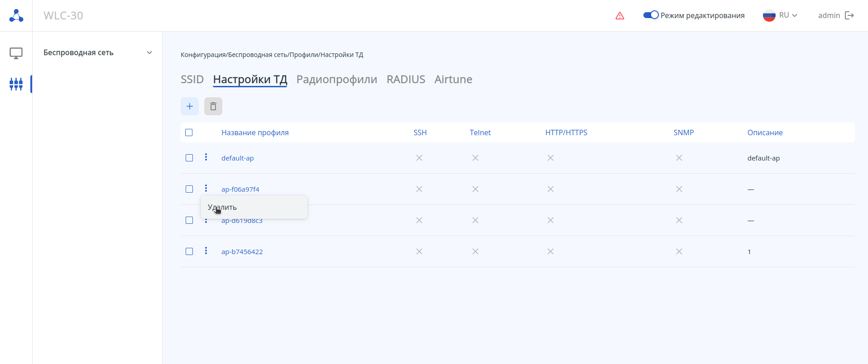Tick the checkbox for ap-b7456422
This screenshot has width=868, height=364.
click(x=189, y=251)
